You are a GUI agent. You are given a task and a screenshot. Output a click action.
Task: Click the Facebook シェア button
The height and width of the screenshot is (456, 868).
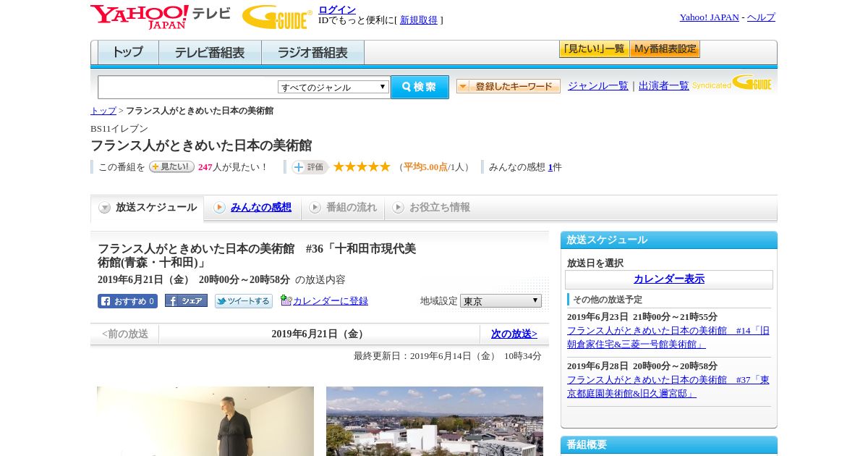186,300
